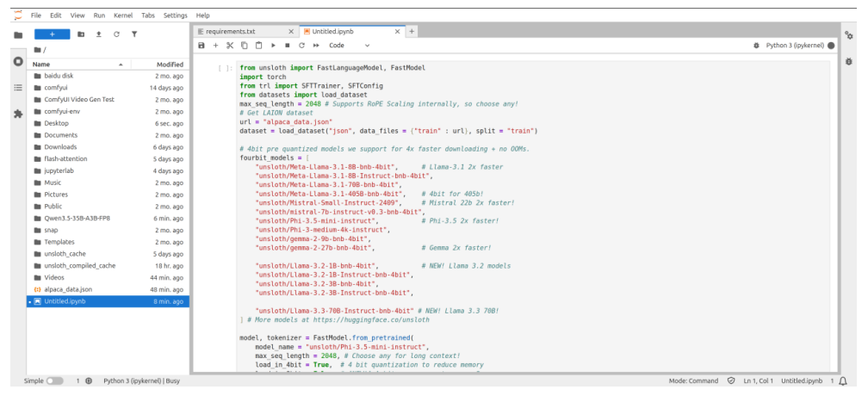Select the alpaca_data.json file
This screenshot has height=396, width=868.
coord(108,289)
